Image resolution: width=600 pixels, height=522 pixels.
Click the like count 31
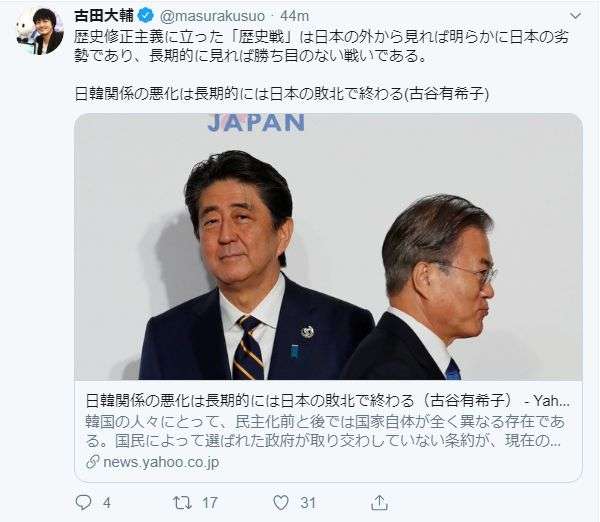[x=308, y=503]
